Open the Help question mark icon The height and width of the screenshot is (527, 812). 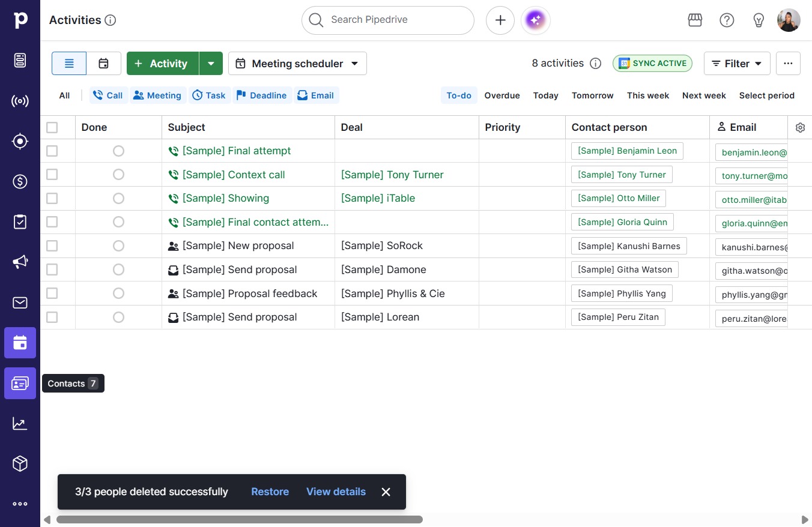[727, 20]
